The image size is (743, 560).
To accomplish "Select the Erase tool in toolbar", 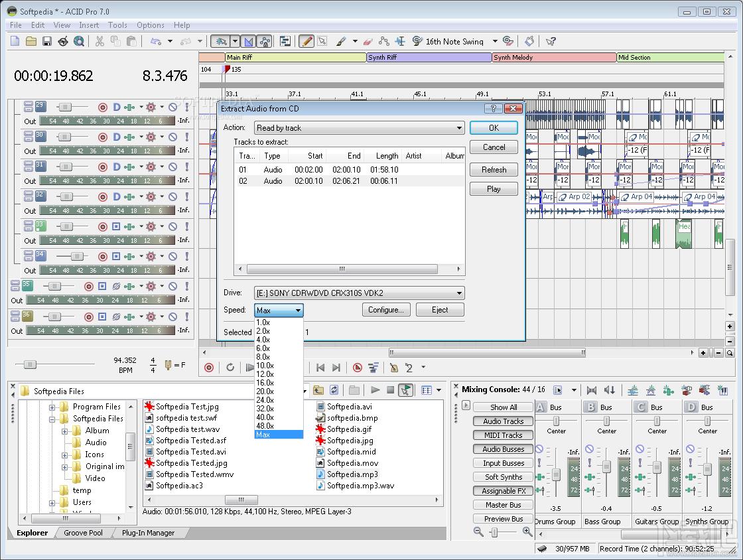I will click(x=369, y=41).
